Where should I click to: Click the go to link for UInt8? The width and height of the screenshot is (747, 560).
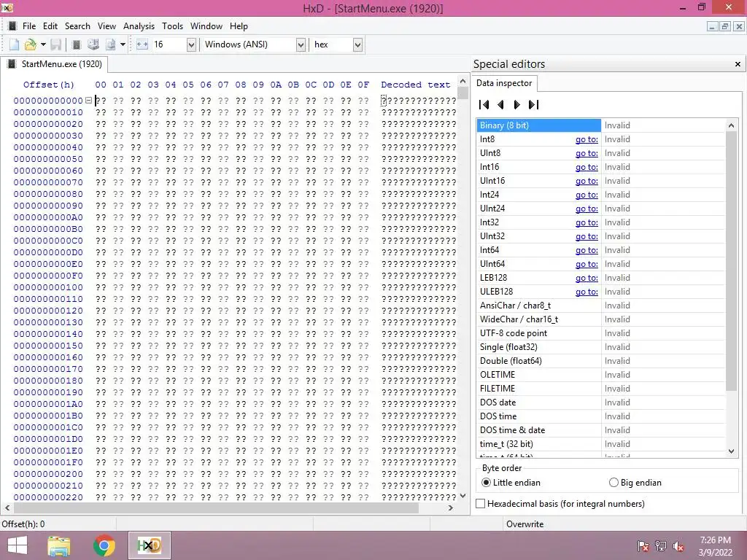point(587,153)
